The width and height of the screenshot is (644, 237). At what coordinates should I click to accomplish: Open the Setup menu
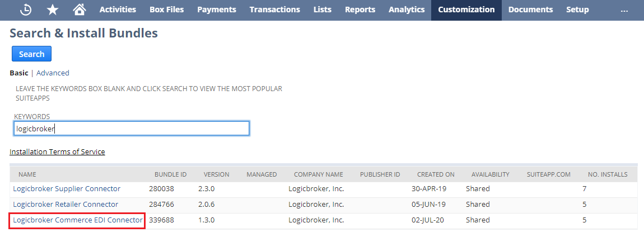[x=577, y=10]
